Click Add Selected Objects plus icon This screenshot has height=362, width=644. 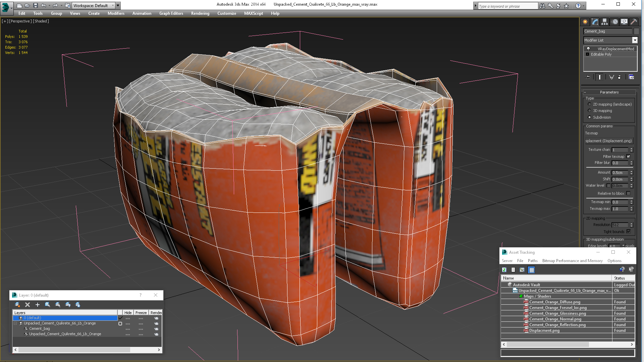click(38, 305)
